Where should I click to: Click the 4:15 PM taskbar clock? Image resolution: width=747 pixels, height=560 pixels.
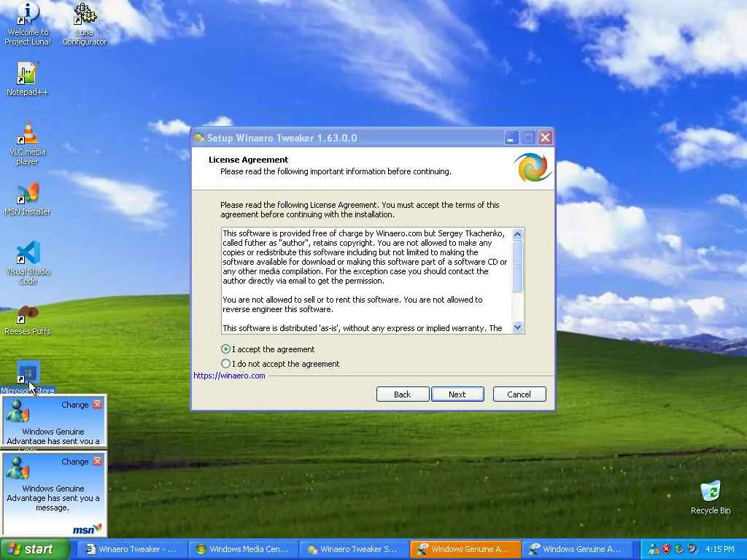pyautogui.click(x=720, y=549)
